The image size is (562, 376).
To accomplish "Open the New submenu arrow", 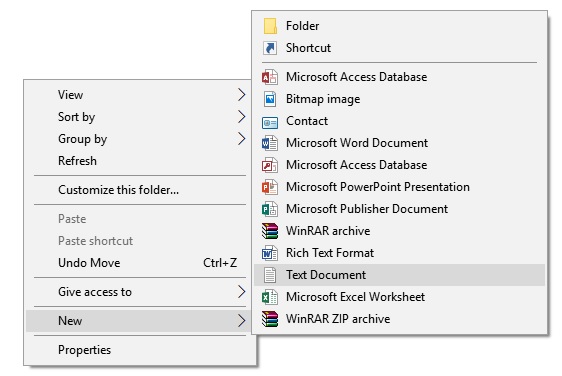I will 242,320.
